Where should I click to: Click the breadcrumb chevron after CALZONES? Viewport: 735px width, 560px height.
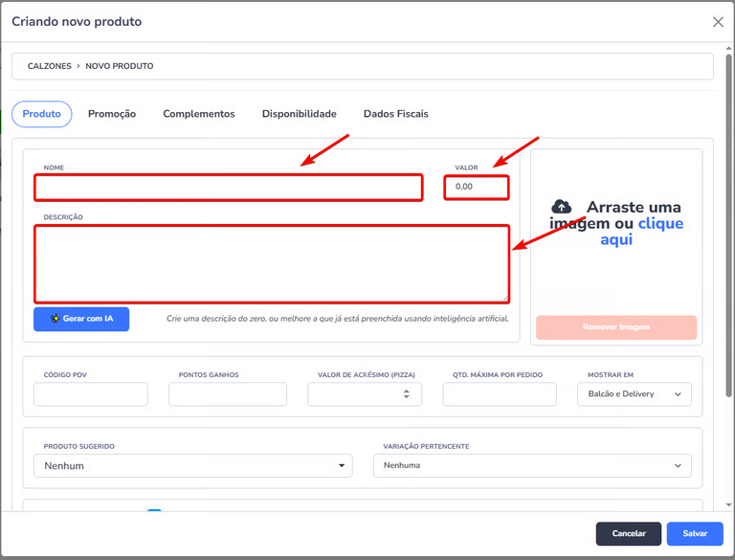pos(78,66)
